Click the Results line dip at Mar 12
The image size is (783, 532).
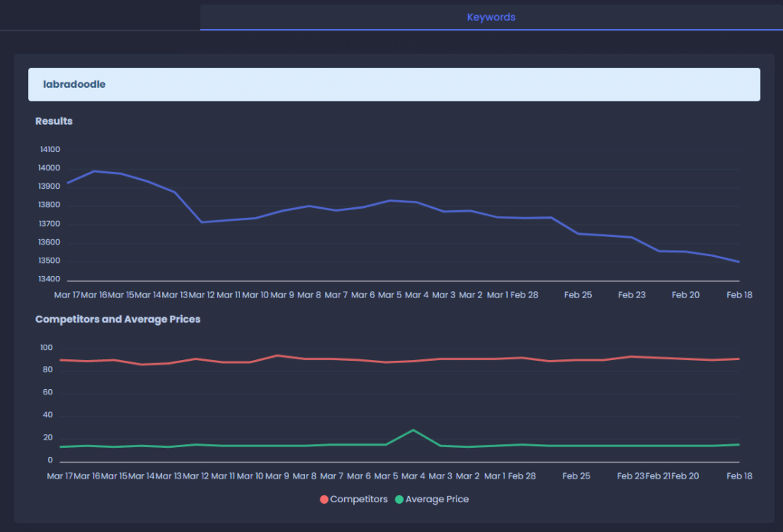[202, 222]
